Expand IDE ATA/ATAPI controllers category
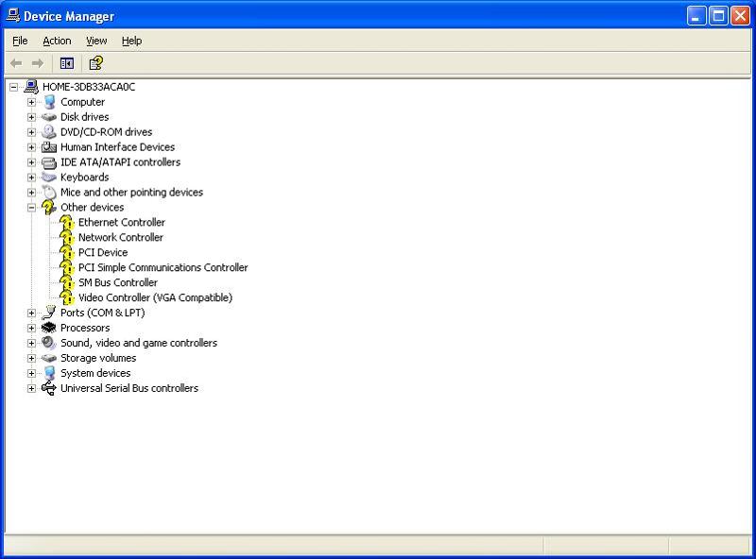Screen dimensions: 756x559 click(31, 162)
